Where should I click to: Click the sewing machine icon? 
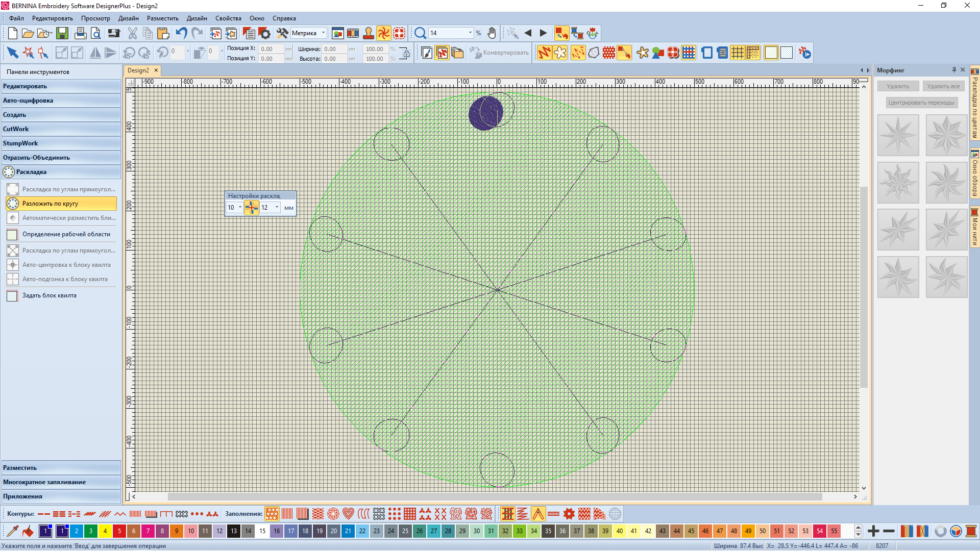[113, 34]
